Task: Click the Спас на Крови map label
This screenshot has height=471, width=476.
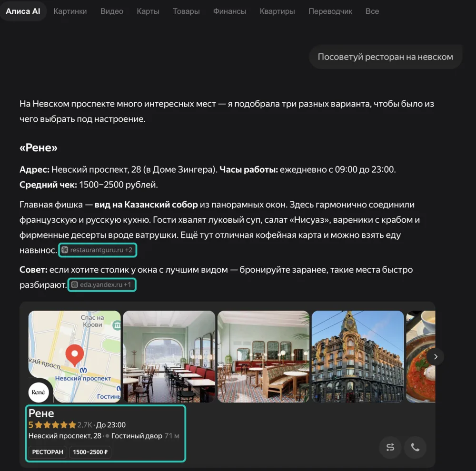Action: click(92, 321)
